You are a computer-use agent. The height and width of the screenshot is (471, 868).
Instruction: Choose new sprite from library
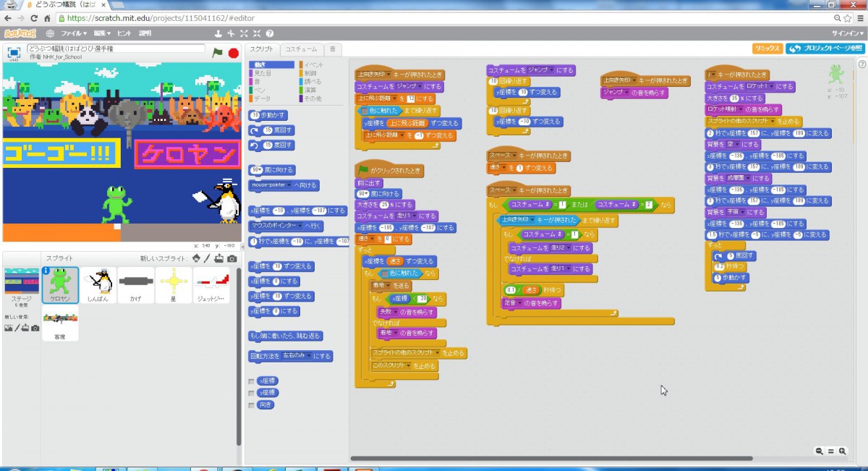click(x=196, y=258)
